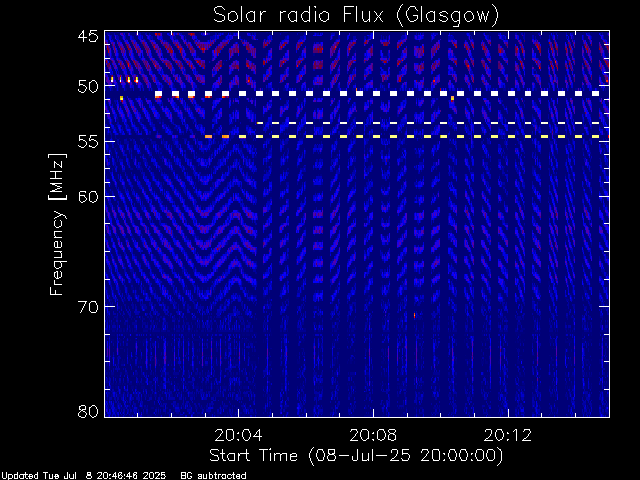Screen dimensions: 640x480
Task: Click the 80 frequency tick label
Action: (x=88, y=411)
